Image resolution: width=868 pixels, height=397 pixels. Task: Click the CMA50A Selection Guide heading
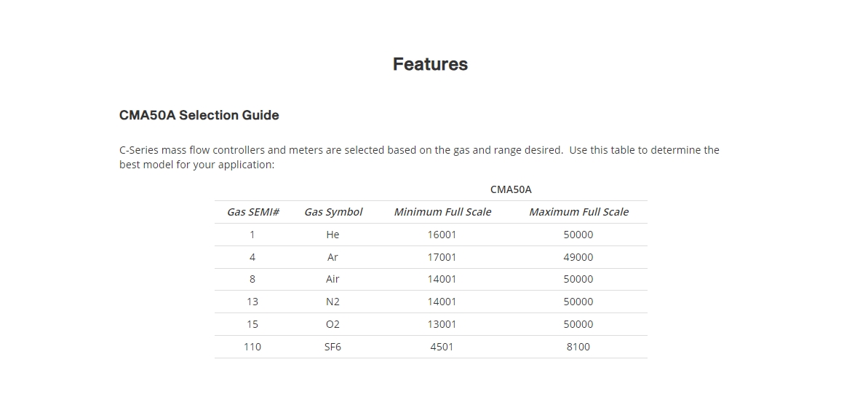199,115
